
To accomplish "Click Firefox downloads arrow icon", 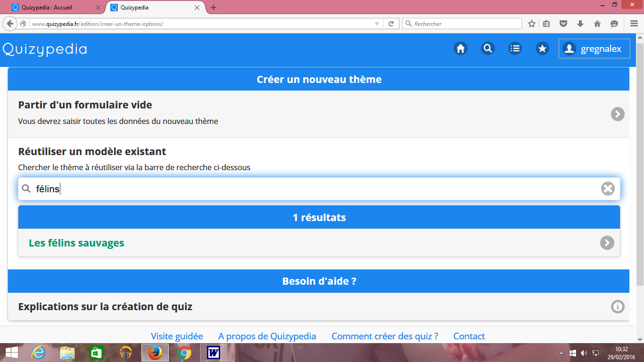I will [580, 24].
